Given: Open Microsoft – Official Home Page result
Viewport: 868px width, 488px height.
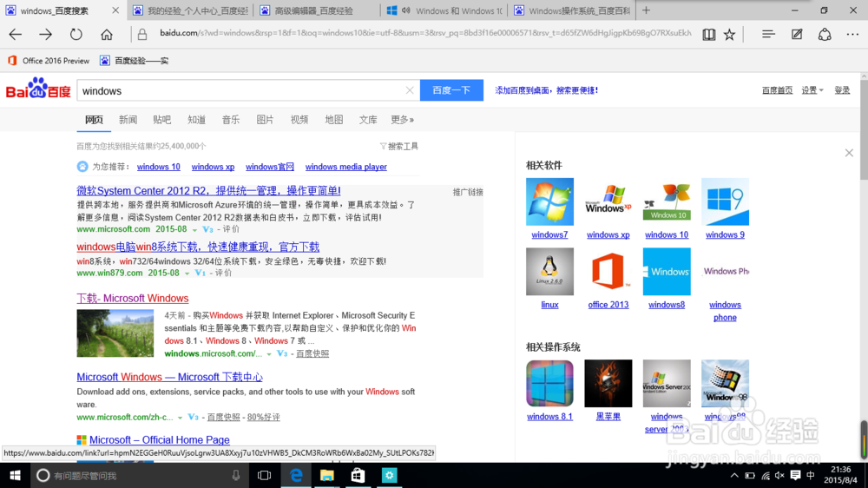Looking at the screenshot, I should [x=160, y=440].
